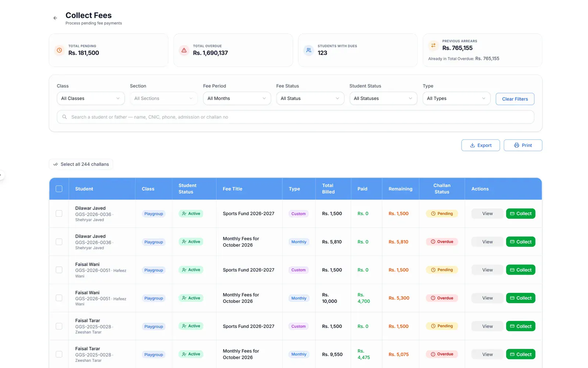This screenshot has height=368, width=588.
Task: Sort by the Remaining column header
Action: (400, 189)
